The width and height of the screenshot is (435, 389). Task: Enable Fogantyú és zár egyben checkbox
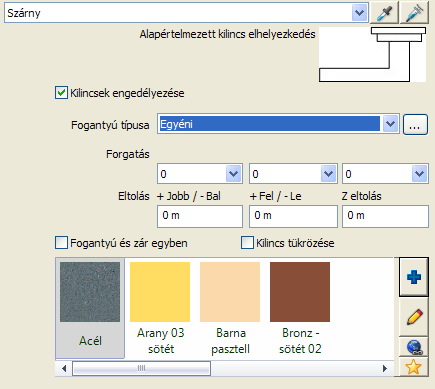point(61,243)
